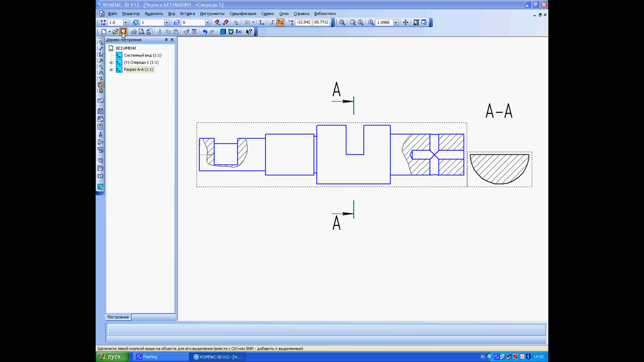Open the Спецификация menu
644x362 pixels.
coord(243,14)
